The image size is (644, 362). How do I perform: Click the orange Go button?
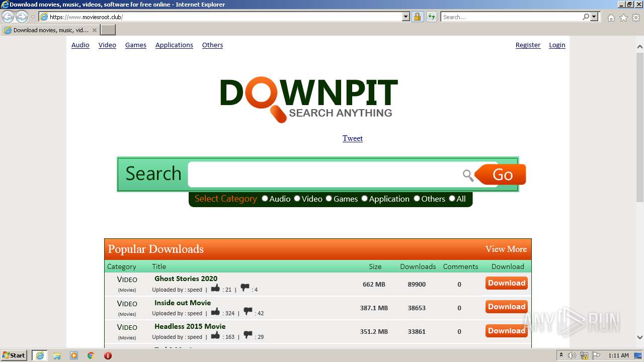(x=501, y=174)
